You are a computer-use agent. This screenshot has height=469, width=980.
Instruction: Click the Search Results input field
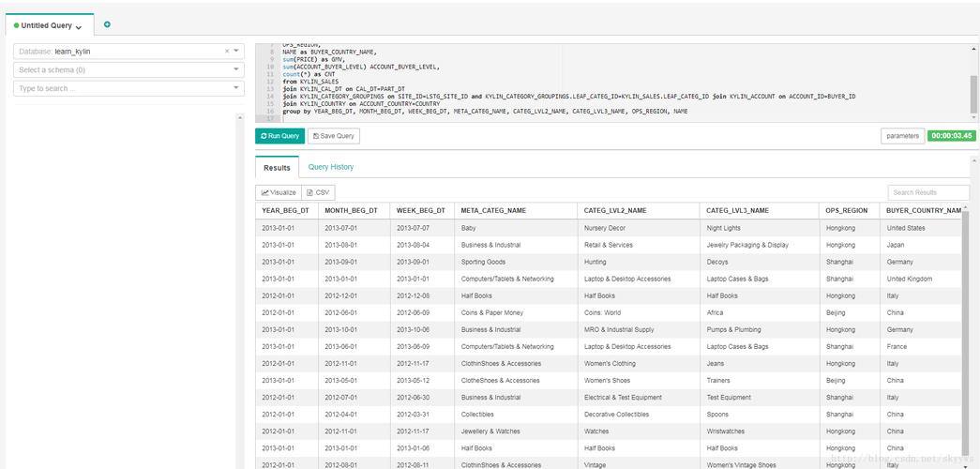tap(927, 192)
